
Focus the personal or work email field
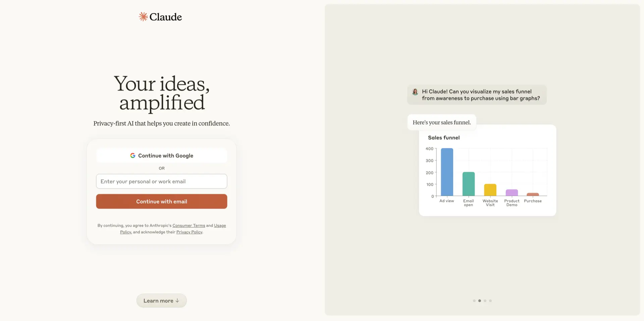(x=161, y=181)
